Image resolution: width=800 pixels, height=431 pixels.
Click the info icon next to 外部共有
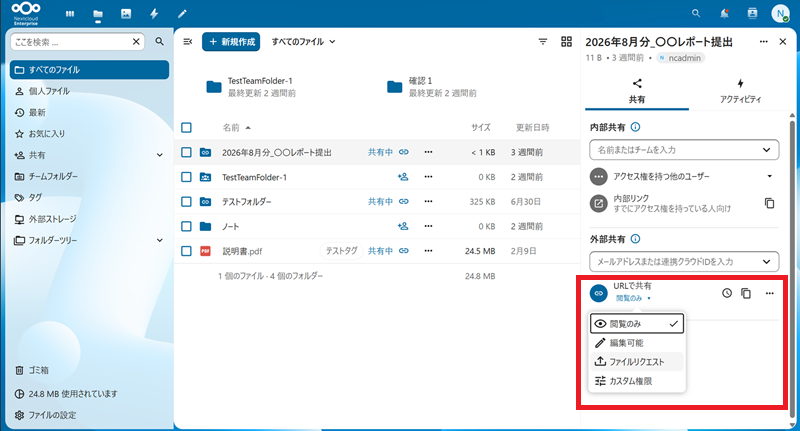[635, 239]
